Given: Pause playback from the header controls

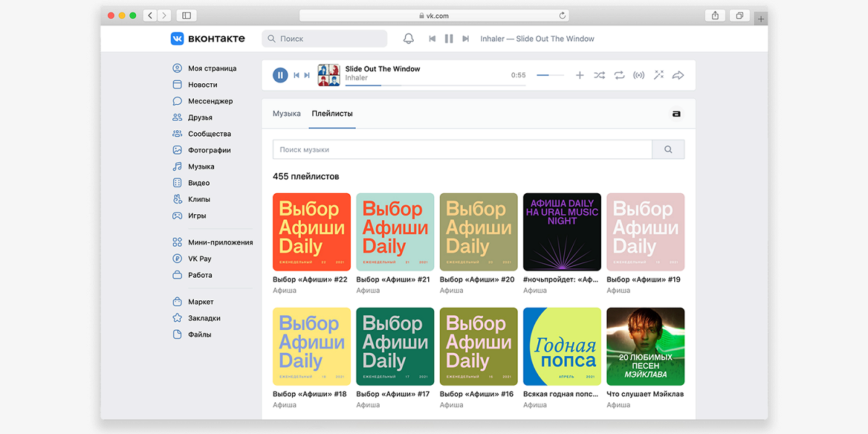Looking at the screenshot, I should pos(448,38).
